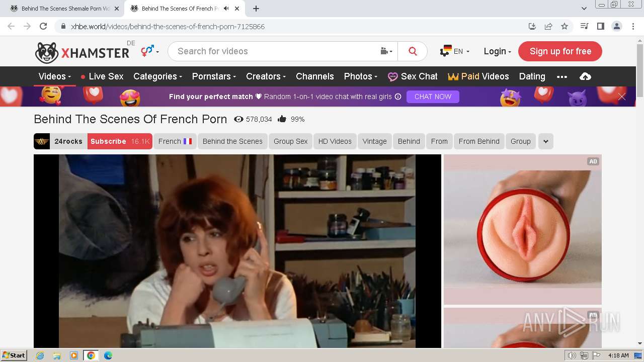Click the xHamster logo
Screen dimensions: 644x362
click(x=82, y=52)
